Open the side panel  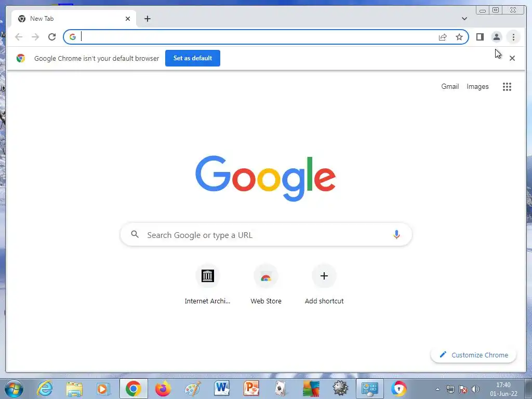point(480,37)
